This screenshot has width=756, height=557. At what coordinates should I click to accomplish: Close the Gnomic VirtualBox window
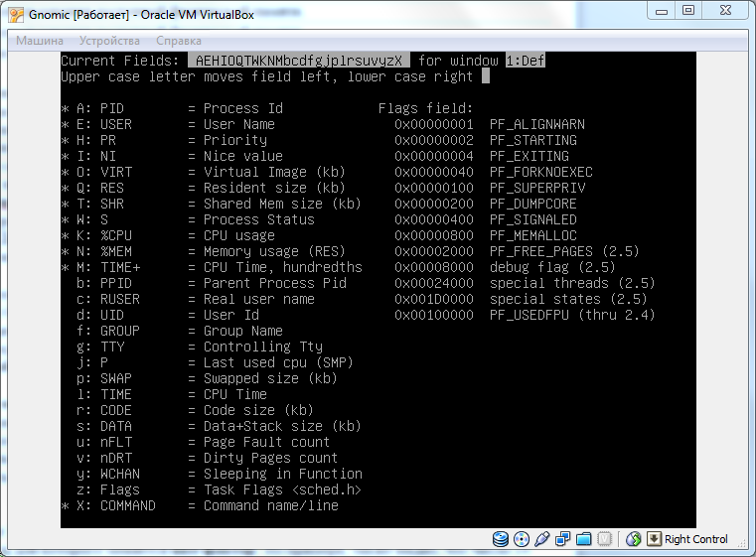pos(725,11)
